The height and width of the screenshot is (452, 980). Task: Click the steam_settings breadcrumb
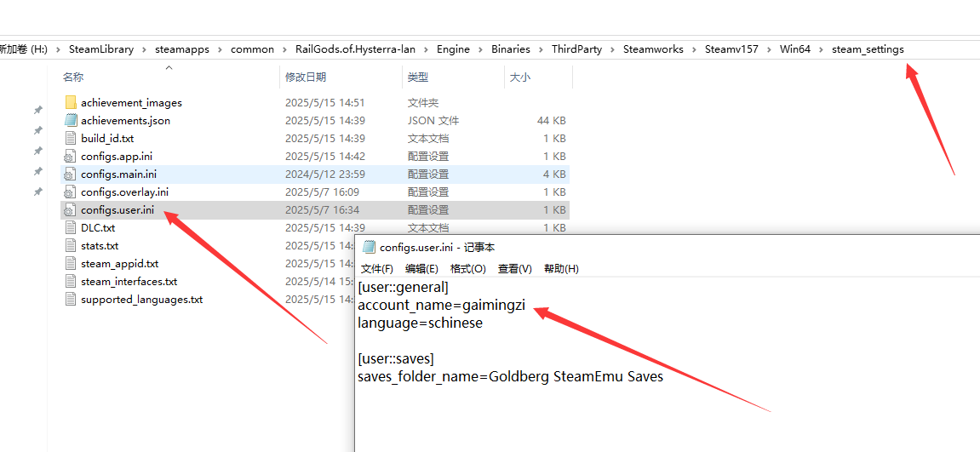pos(868,49)
